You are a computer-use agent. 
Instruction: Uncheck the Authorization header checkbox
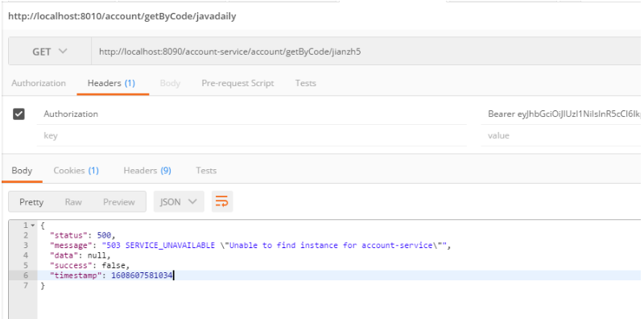point(19,114)
